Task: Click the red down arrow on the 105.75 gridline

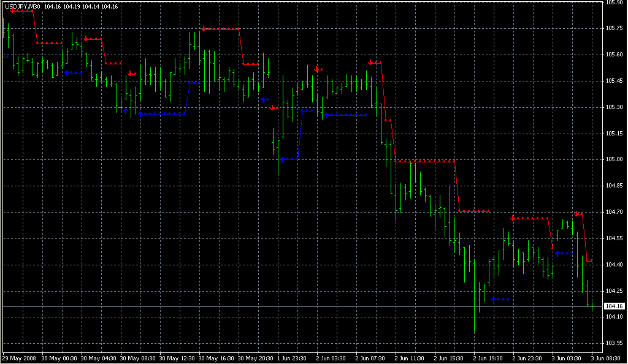Action: (x=203, y=28)
